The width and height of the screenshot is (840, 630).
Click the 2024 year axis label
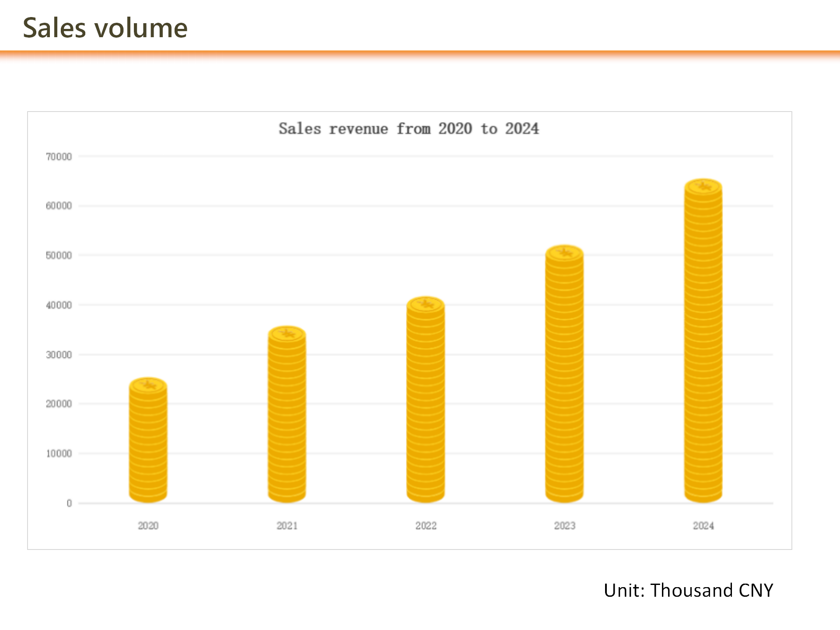click(703, 526)
